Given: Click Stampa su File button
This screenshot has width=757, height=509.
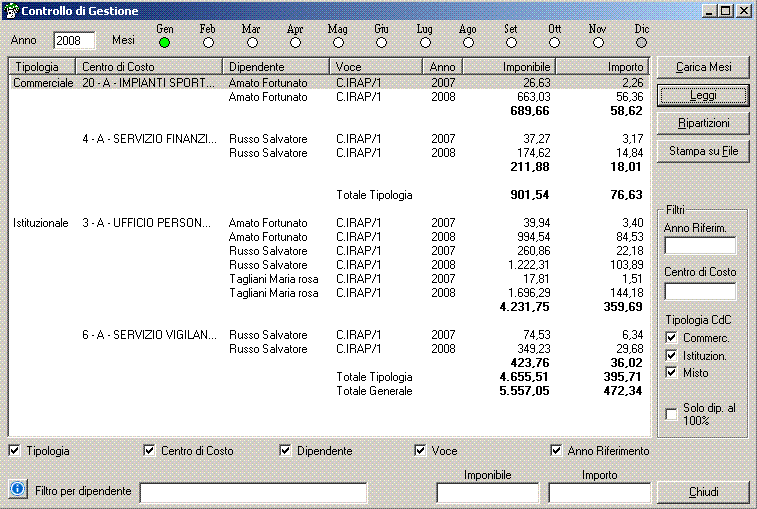Looking at the screenshot, I should [x=703, y=151].
